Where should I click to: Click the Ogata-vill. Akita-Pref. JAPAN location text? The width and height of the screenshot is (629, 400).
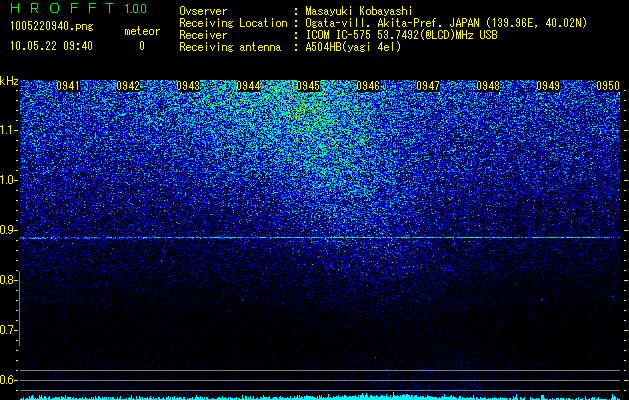(446, 23)
